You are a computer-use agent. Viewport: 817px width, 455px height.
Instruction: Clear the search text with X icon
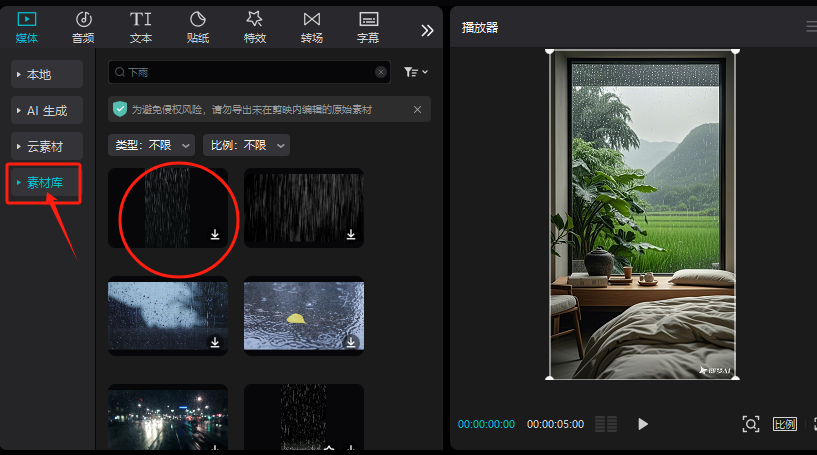pos(381,72)
